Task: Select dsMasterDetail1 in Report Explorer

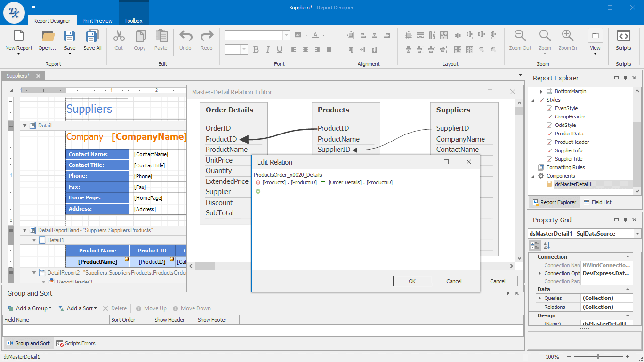Action: [573, 184]
